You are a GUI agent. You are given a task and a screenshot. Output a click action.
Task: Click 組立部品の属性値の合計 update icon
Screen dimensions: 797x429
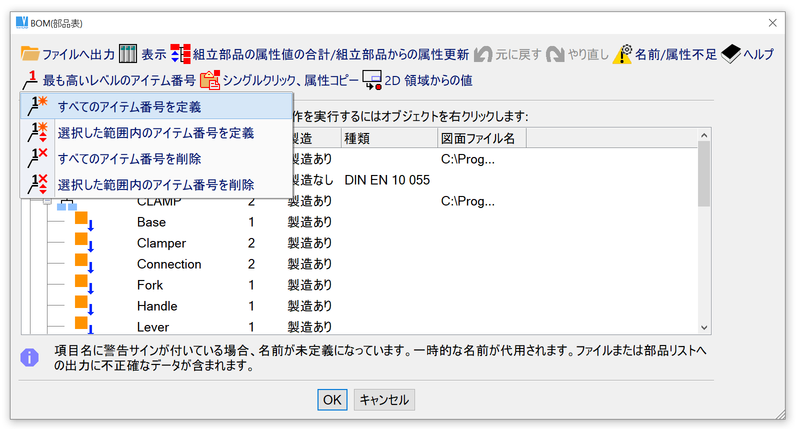point(180,54)
